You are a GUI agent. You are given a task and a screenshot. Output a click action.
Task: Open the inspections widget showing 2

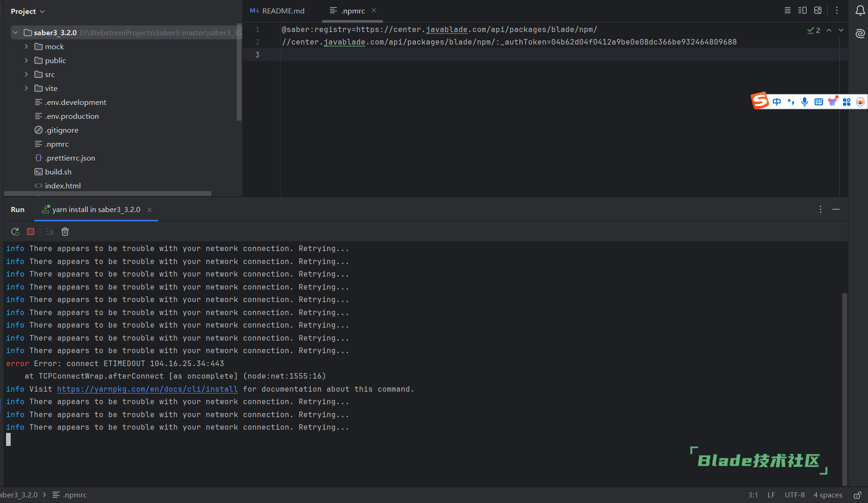click(814, 30)
